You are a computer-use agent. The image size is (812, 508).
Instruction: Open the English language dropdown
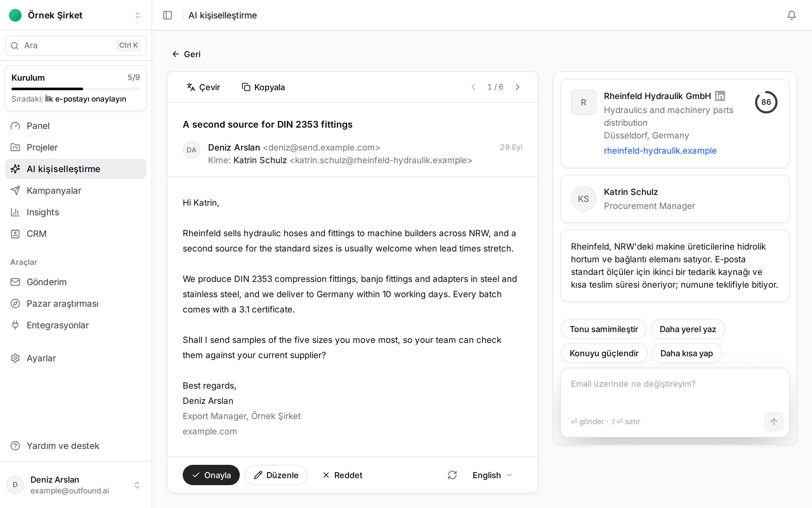click(492, 475)
